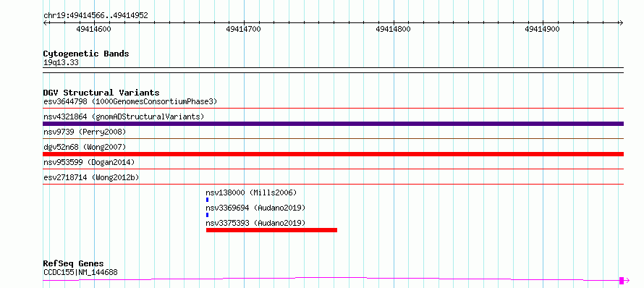Open the CCDC155|NM_144688 gene label
This screenshot has width=644, height=288.
[80, 272]
